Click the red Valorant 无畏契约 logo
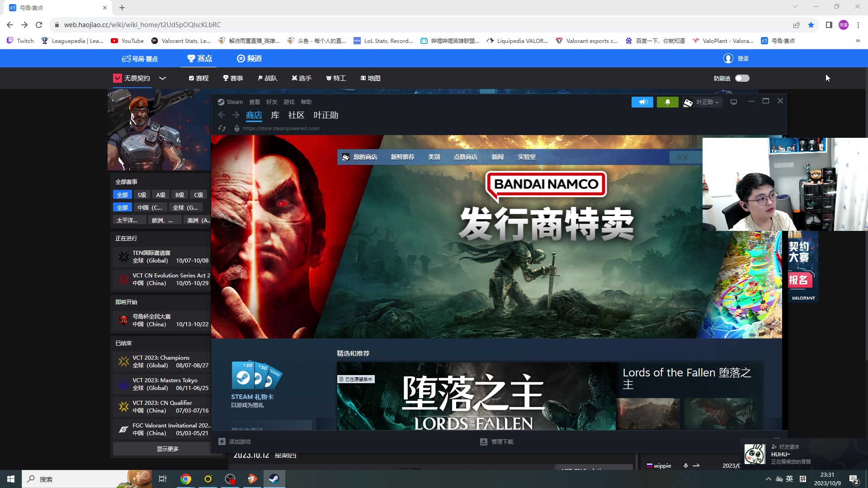The width and height of the screenshot is (868, 488). [x=118, y=78]
